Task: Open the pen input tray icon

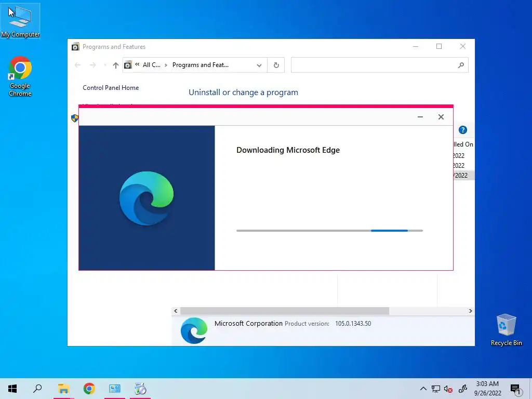Action: point(463,389)
